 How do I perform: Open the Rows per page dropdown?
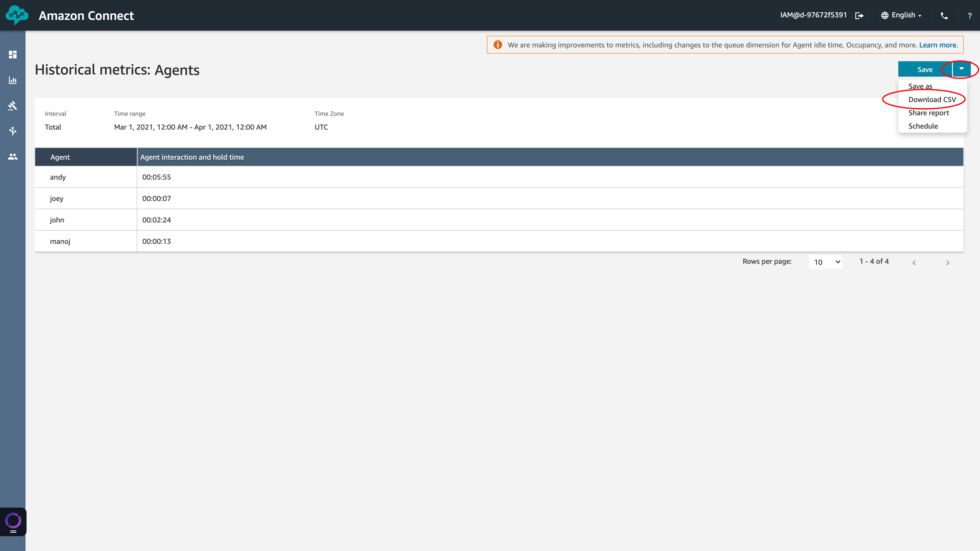coord(825,262)
